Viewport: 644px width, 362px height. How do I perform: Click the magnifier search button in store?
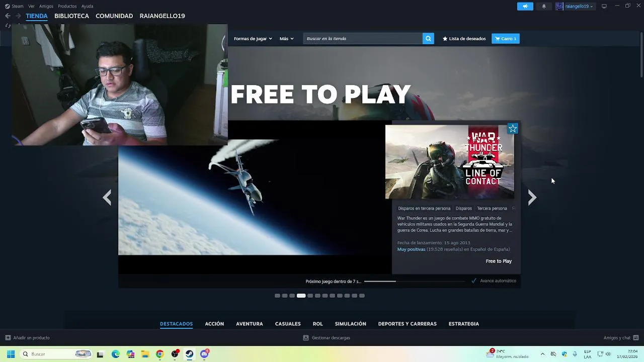(x=428, y=39)
